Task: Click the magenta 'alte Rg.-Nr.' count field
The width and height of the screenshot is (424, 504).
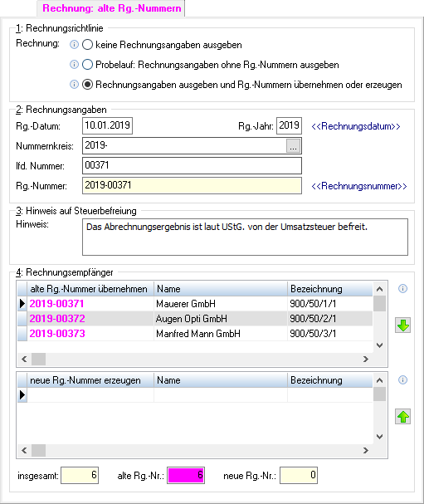Action: pos(186,476)
